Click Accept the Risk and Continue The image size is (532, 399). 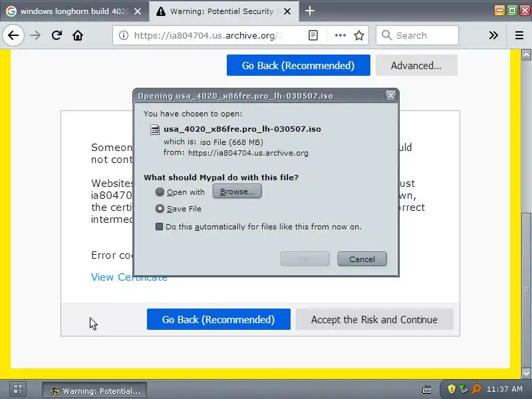click(374, 319)
